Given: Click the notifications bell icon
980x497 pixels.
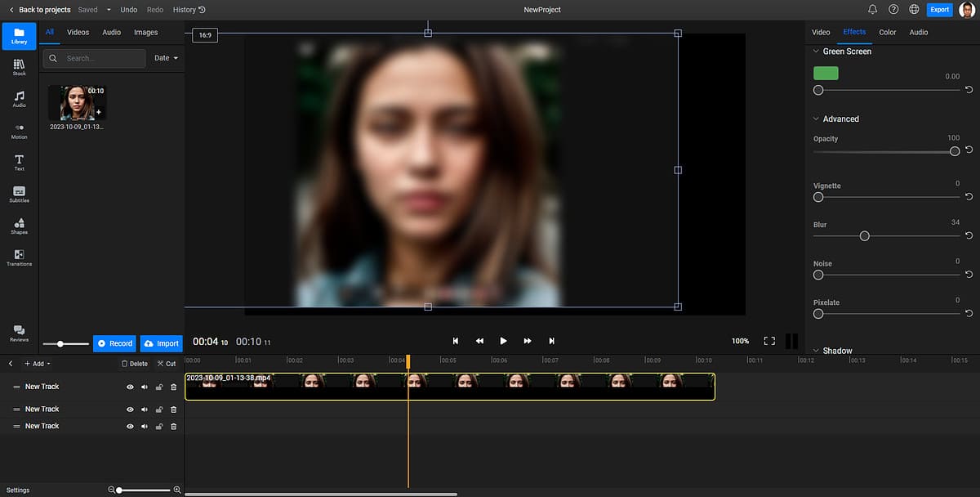Looking at the screenshot, I should pyautogui.click(x=872, y=10).
